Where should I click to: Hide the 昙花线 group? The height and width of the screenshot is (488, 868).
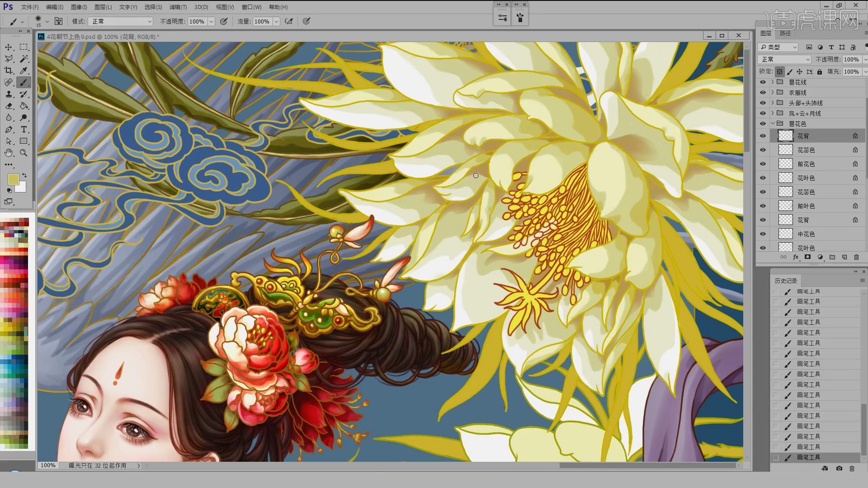tap(763, 82)
